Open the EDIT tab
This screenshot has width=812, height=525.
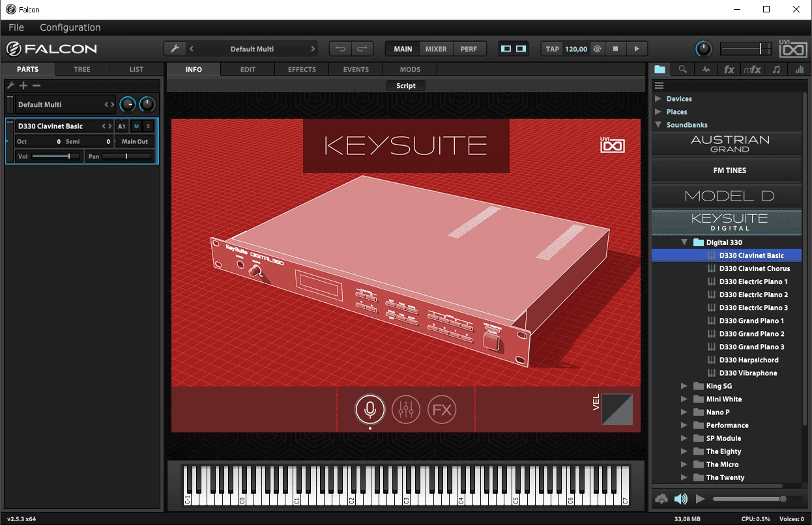pos(248,69)
